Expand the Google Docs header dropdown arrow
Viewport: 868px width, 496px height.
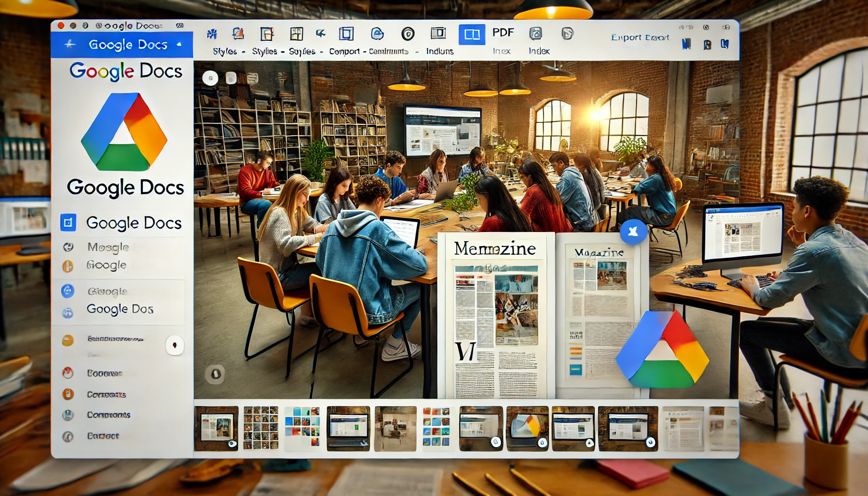click(x=179, y=44)
